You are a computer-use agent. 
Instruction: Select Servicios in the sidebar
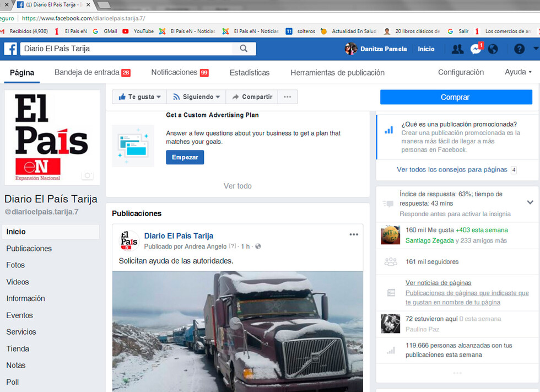[x=21, y=332]
